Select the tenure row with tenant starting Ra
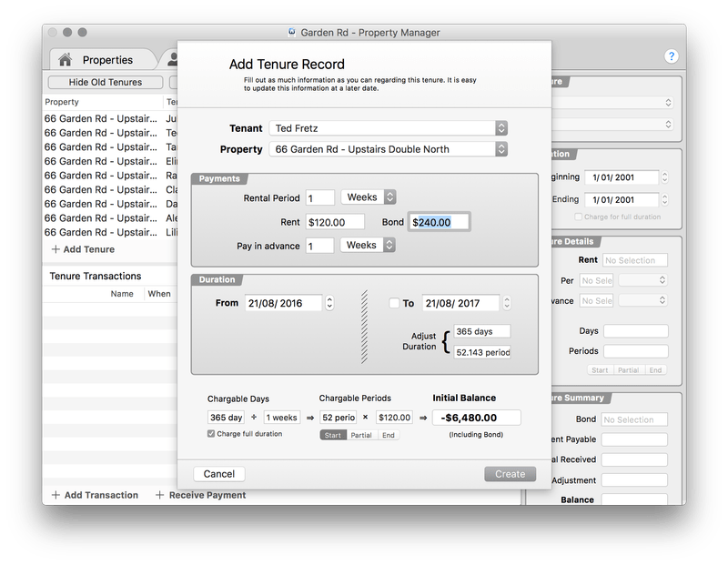This screenshot has width=728, height=565. click(110, 176)
